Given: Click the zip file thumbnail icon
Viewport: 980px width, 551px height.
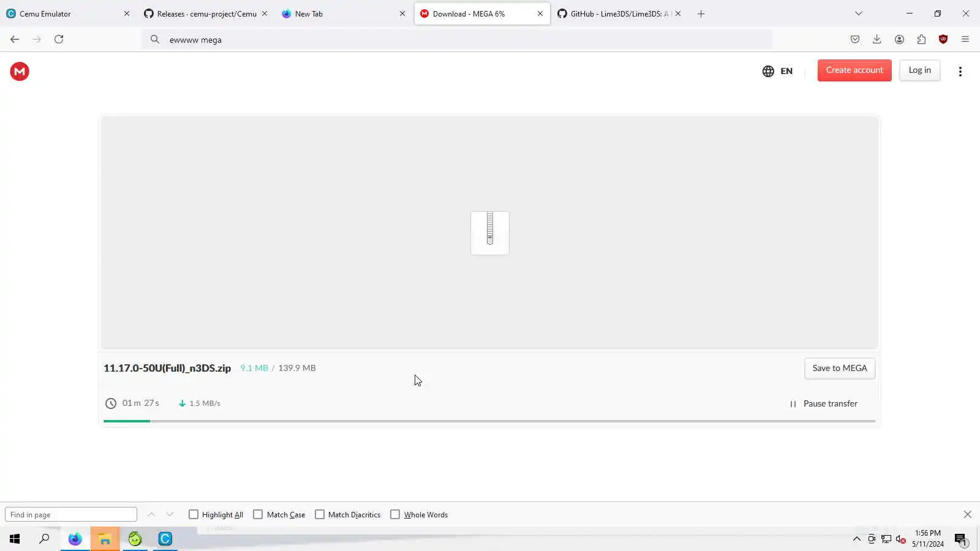Looking at the screenshot, I should pos(490,233).
